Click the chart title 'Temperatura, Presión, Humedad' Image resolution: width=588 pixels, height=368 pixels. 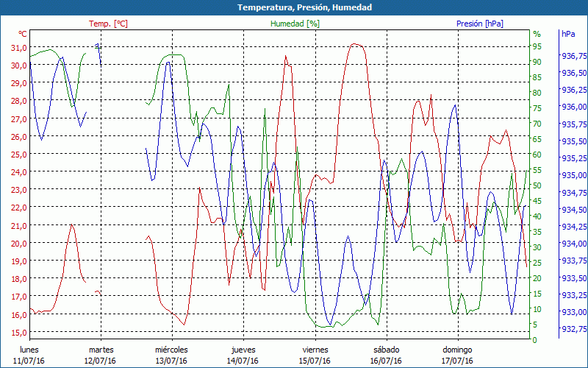(294, 7)
